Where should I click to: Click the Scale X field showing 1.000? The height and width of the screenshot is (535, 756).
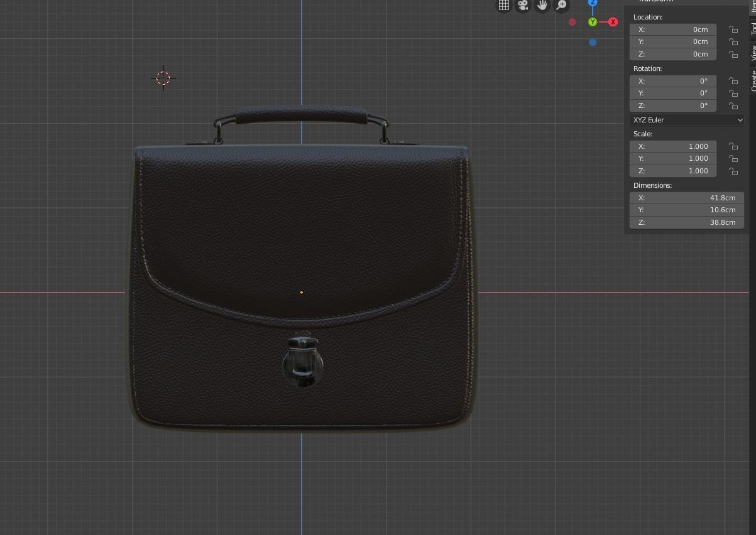click(673, 146)
